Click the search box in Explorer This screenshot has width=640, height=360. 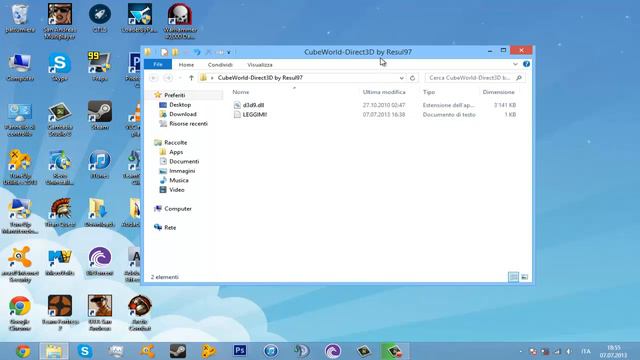tap(470, 78)
